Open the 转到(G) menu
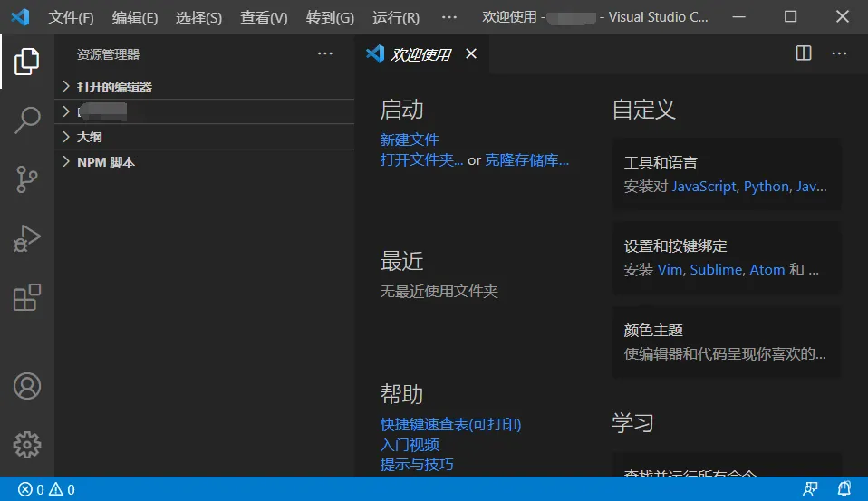 330,18
